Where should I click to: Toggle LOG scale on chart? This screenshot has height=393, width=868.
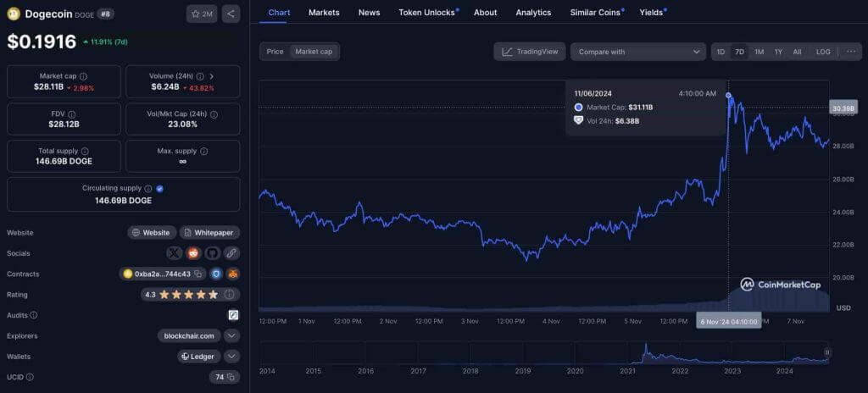823,52
